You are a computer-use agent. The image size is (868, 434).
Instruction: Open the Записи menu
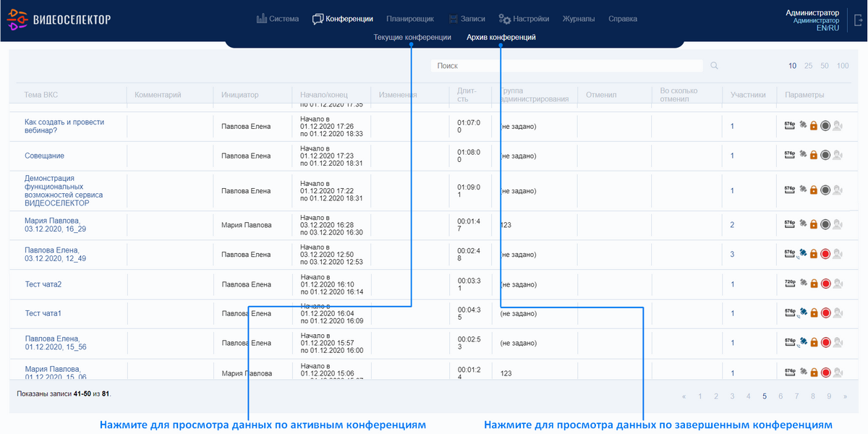(467, 19)
